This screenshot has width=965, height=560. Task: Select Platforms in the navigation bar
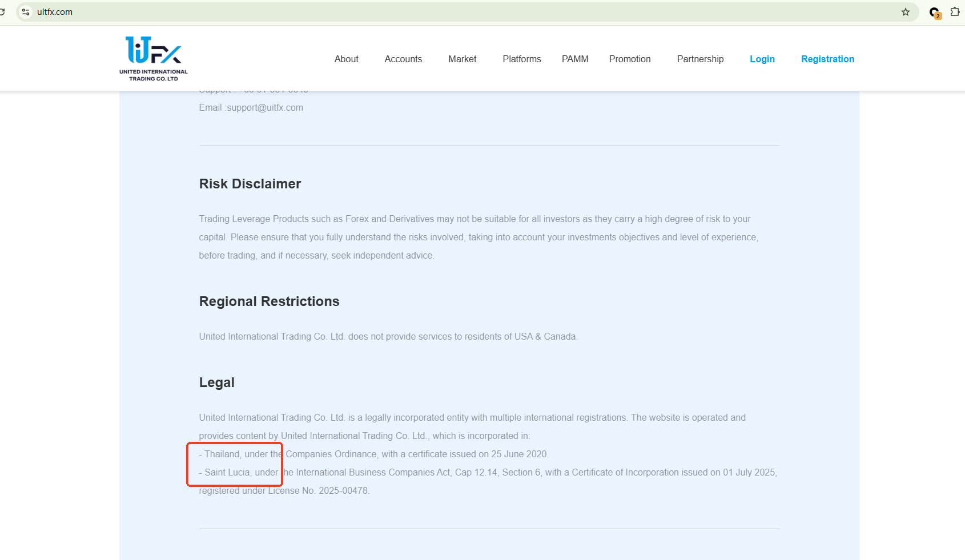pos(521,59)
